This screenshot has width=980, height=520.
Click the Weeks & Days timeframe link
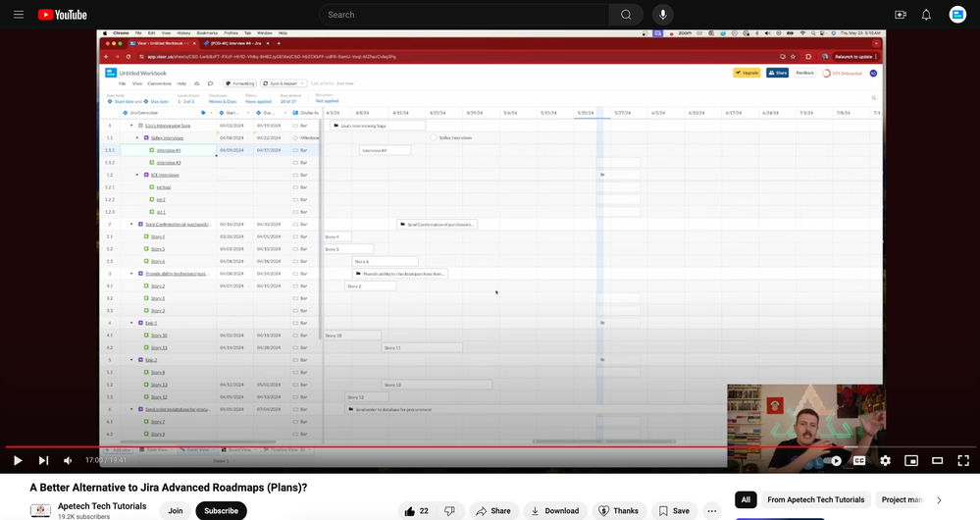click(x=223, y=101)
